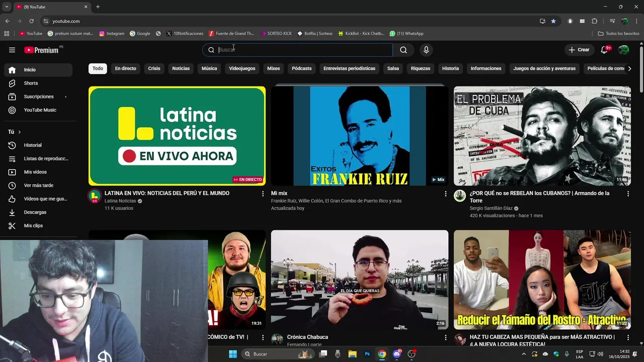The width and height of the screenshot is (644, 362).
Task: Select the En directo filter chip
Action: 125,68
